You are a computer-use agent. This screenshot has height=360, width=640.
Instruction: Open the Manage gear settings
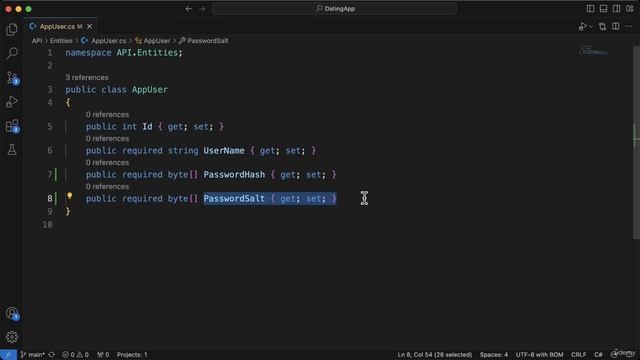pos(12,337)
